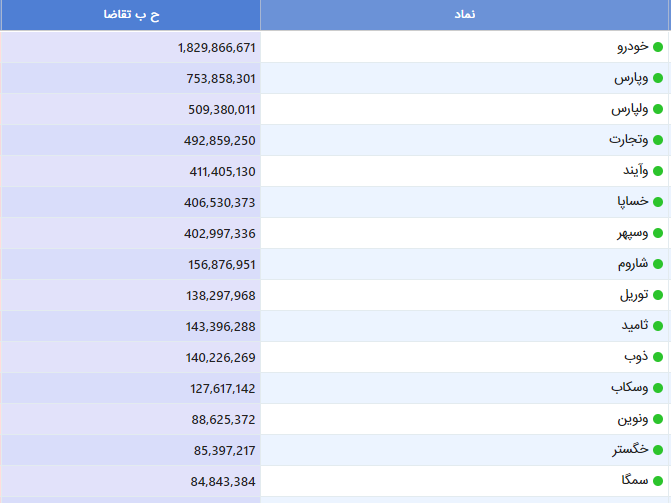Click the green dot next to وپارس
Screen dimensions: 671x503
click(657, 78)
